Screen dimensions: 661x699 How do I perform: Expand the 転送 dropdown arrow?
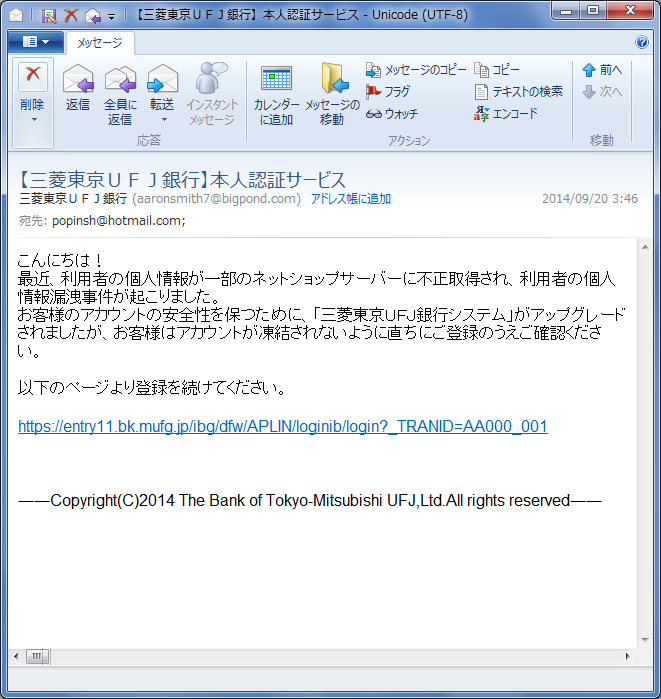(164, 119)
